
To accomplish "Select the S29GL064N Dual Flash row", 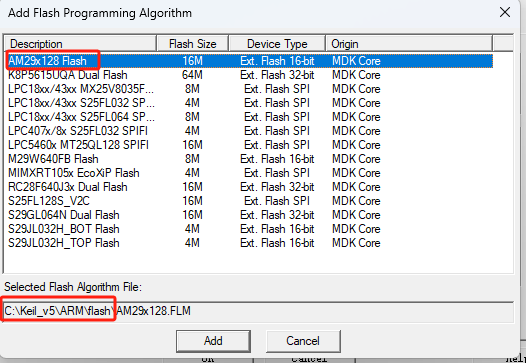I will pos(250,215).
